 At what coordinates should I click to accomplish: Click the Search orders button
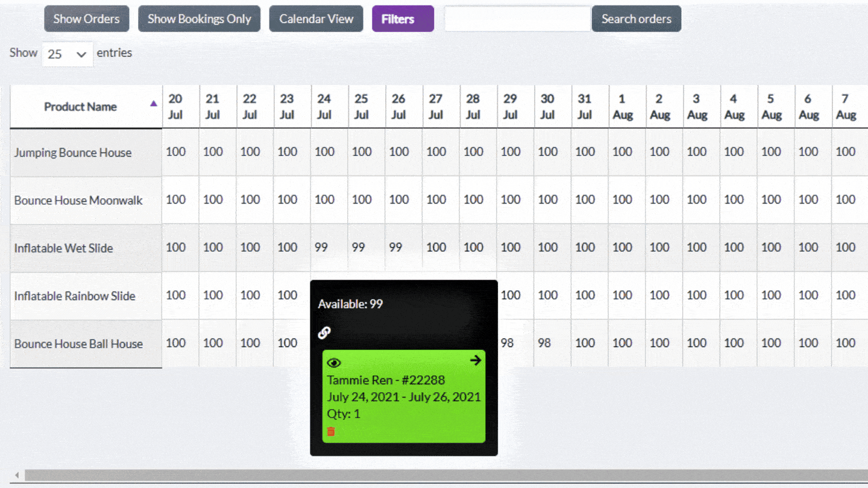[637, 19]
